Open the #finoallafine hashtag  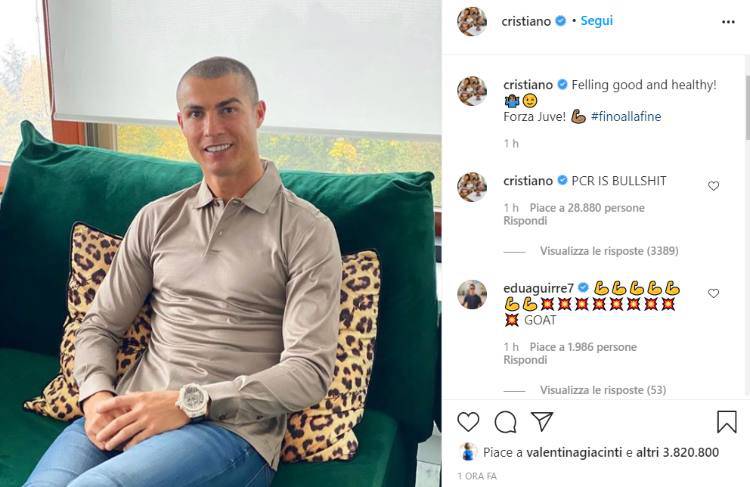[626, 117]
